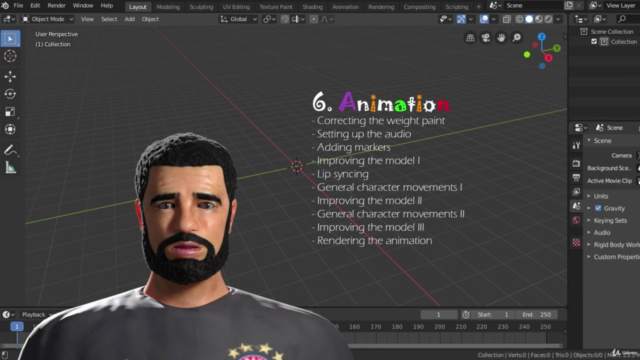Open the viewport Object menu
Viewport: 640px width, 360px height.
pyautogui.click(x=150, y=19)
